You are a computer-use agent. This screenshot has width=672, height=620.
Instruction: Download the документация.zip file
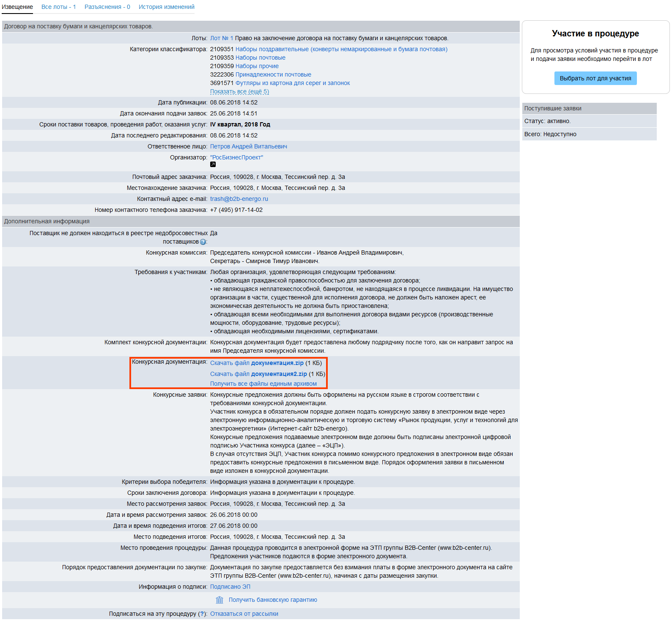point(257,363)
